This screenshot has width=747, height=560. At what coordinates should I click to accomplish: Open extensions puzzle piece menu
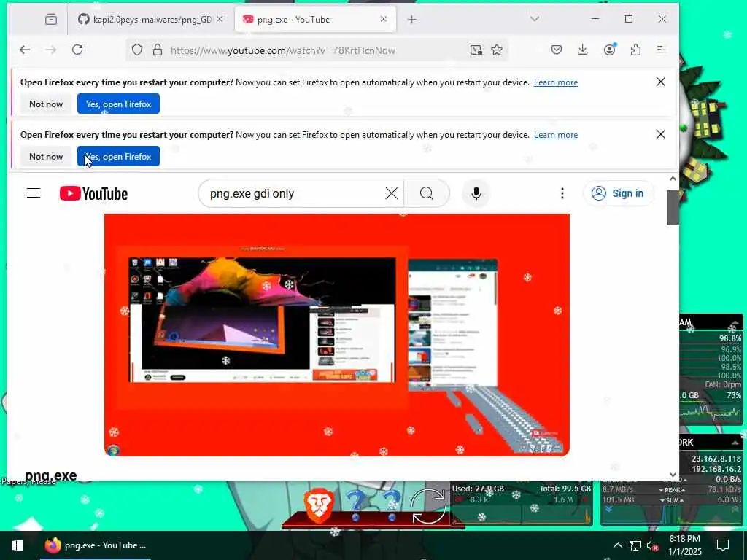635,50
